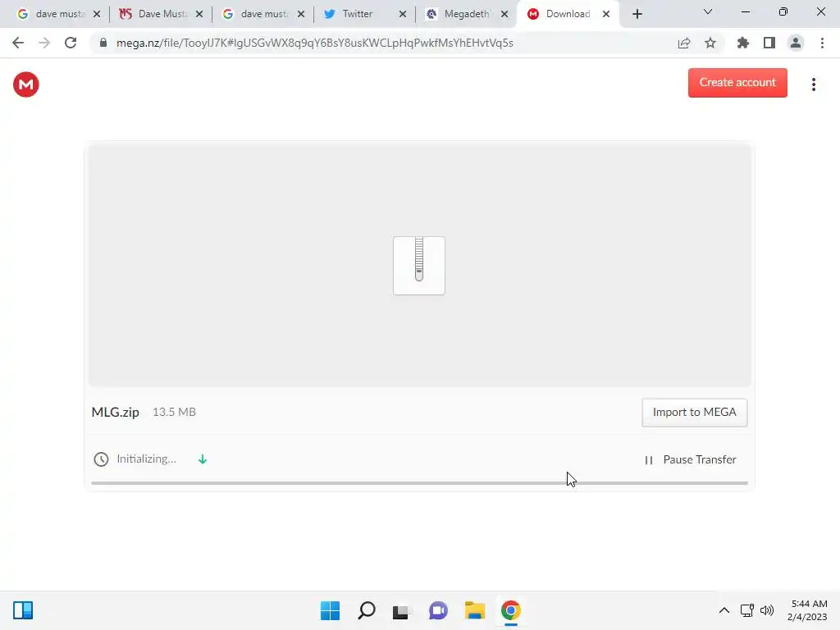The image size is (840, 630).
Task: Click the Import to MEGA button
Action: pos(694,413)
